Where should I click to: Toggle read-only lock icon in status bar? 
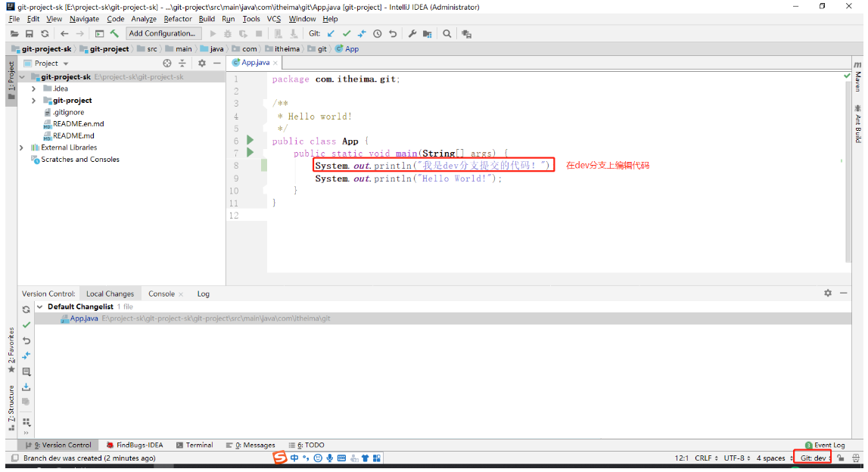click(x=840, y=458)
